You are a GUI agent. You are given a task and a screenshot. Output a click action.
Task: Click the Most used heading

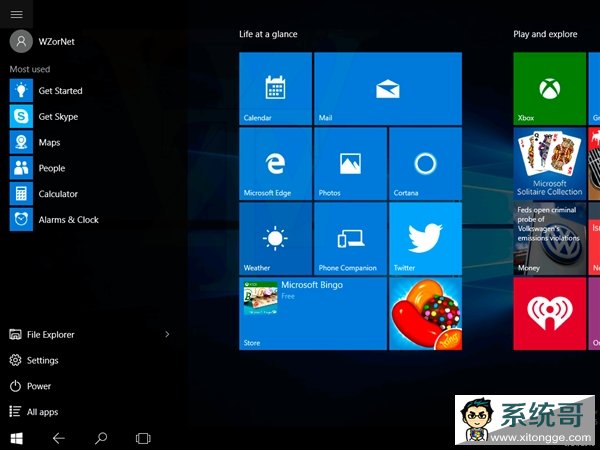coord(30,69)
